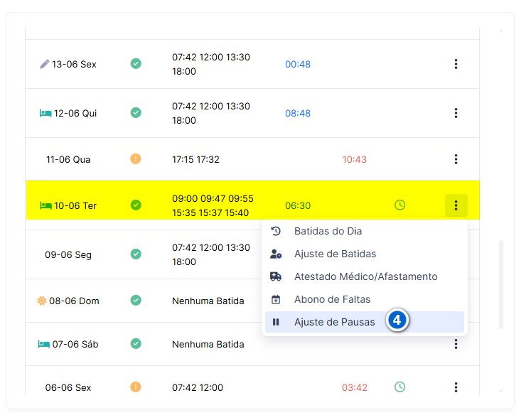Click the punch times for 13-06 Sex
Screen dimensions: 521x420
pyautogui.click(x=211, y=64)
